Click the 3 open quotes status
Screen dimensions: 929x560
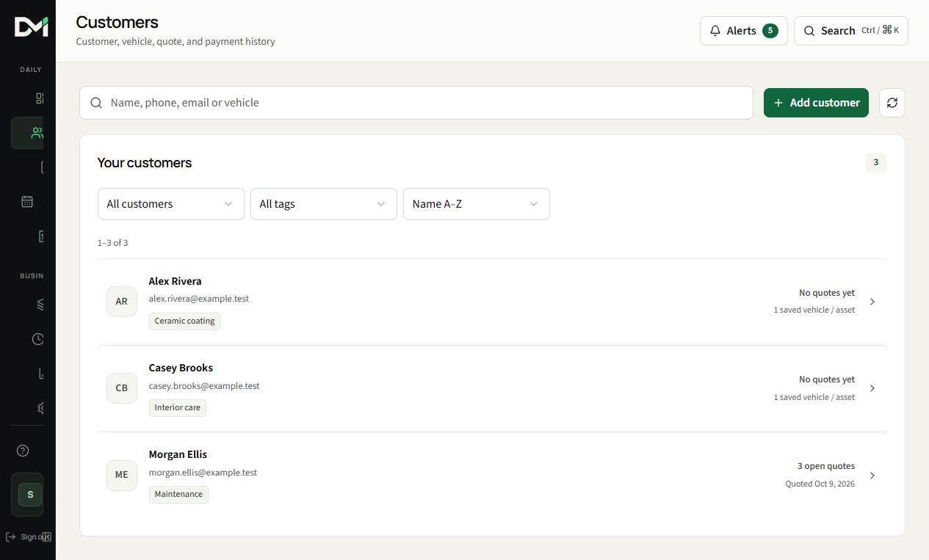(x=826, y=466)
